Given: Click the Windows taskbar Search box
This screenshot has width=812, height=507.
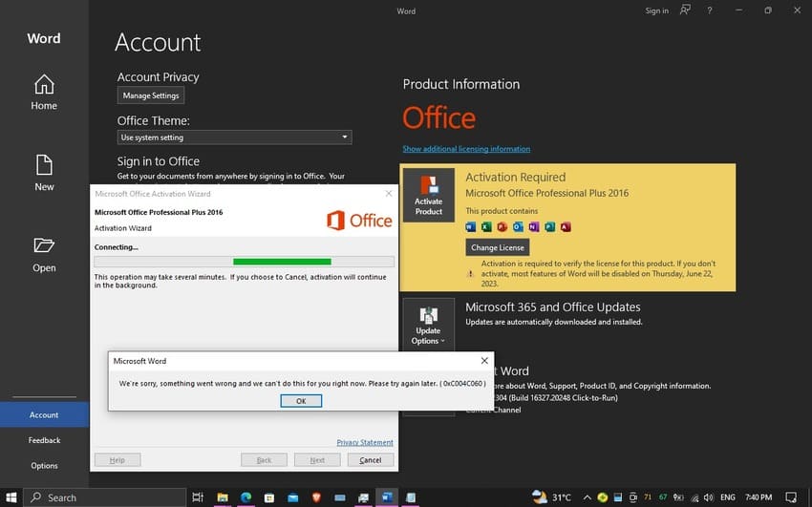Looking at the screenshot, I should click(x=105, y=497).
